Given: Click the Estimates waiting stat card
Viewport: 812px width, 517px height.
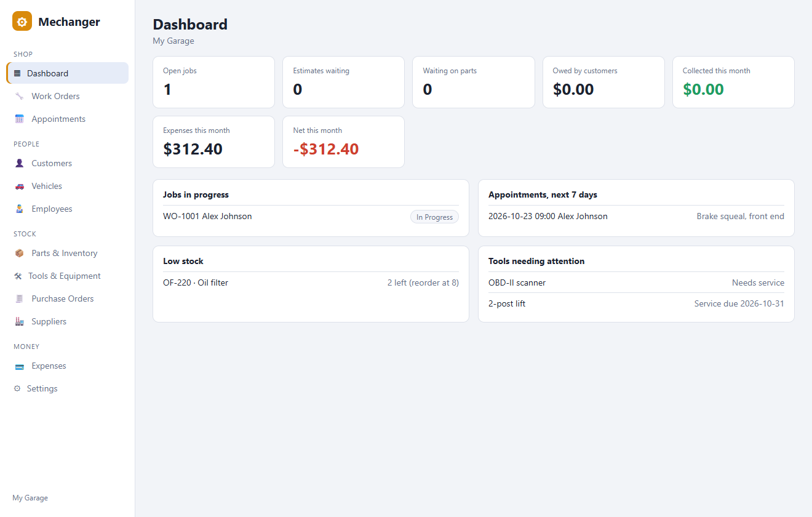Looking at the screenshot, I should (343, 82).
